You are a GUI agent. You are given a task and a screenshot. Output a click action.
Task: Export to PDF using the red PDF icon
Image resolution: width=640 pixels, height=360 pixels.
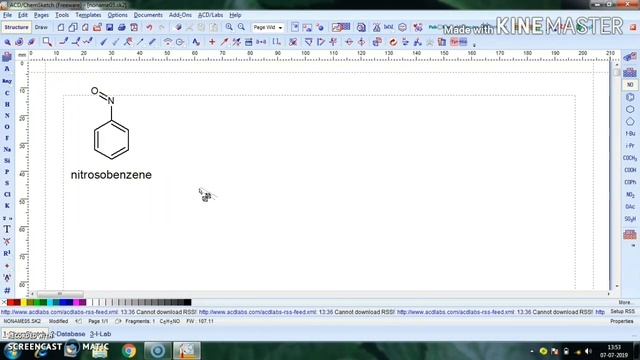pyautogui.click(x=134, y=27)
